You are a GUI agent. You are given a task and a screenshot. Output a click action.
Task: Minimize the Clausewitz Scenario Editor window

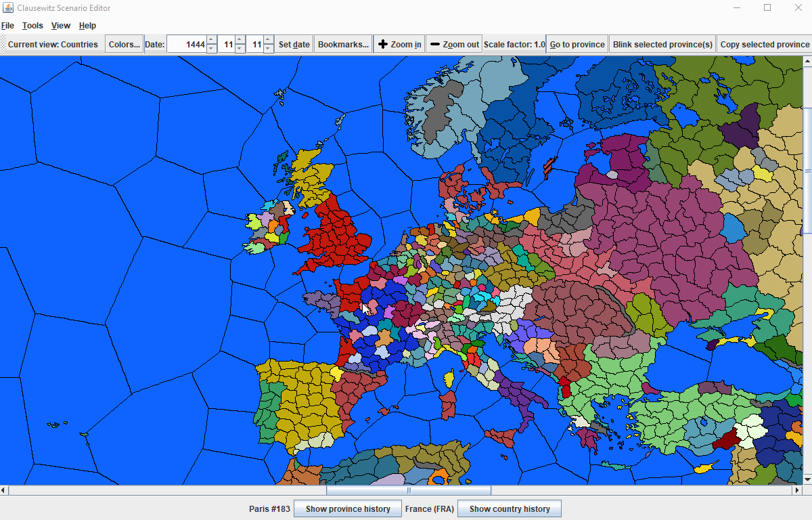click(x=736, y=8)
